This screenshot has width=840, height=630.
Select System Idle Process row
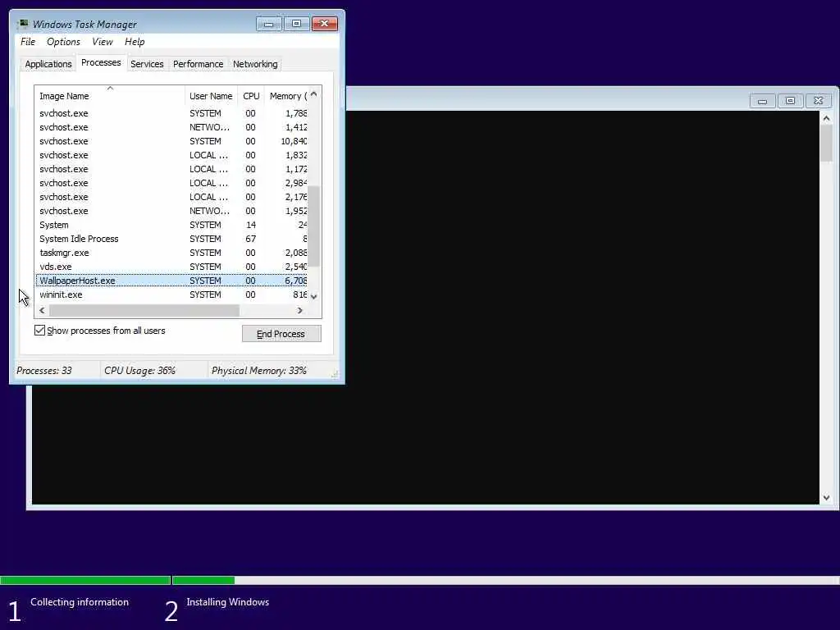coord(171,239)
